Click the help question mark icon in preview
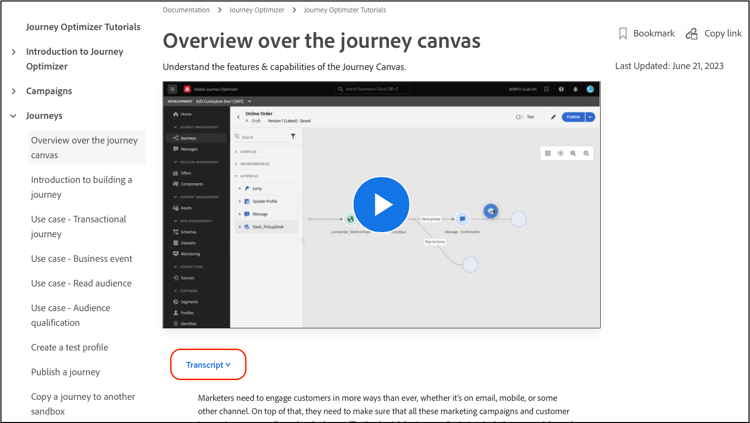The height and width of the screenshot is (423, 750). point(561,89)
